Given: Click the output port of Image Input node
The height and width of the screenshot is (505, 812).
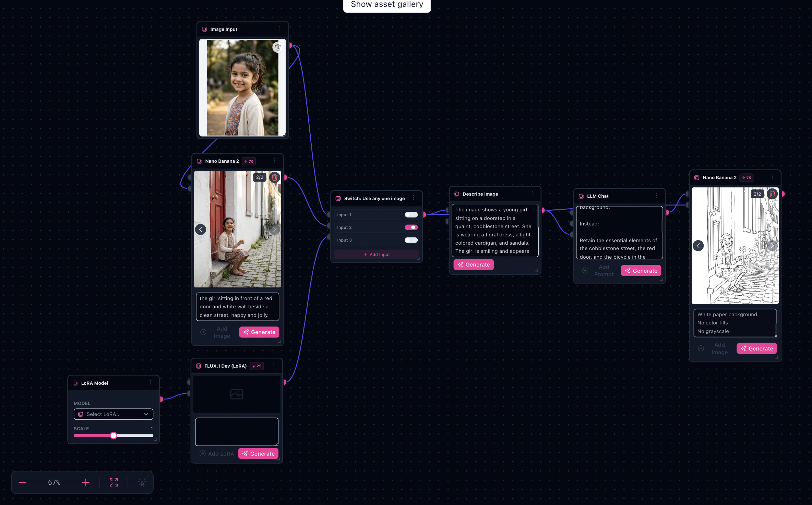Looking at the screenshot, I should click(x=290, y=45).
